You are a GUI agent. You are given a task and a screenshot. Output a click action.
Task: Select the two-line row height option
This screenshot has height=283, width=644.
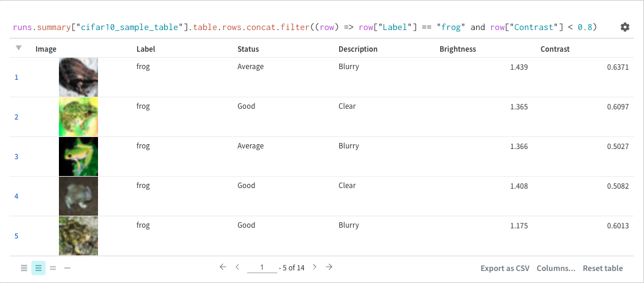pyautogui.click(x=53, y=268)
